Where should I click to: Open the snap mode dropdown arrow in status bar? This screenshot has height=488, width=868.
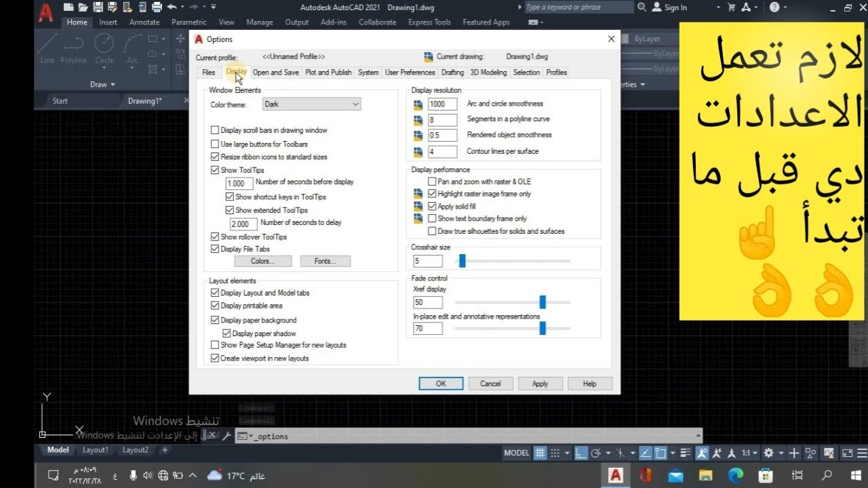pos(566,453)
